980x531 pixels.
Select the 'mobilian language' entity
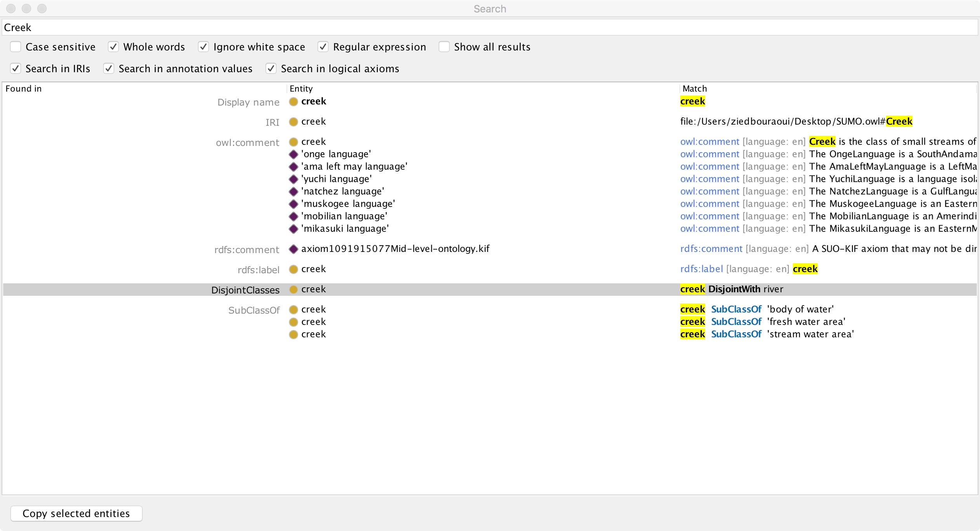[x=344, y=216]
